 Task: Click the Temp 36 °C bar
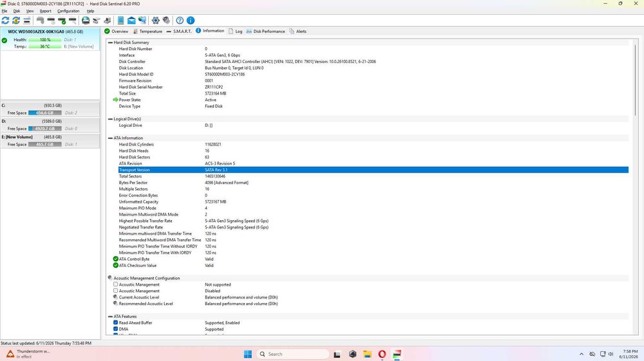point(45,46)
